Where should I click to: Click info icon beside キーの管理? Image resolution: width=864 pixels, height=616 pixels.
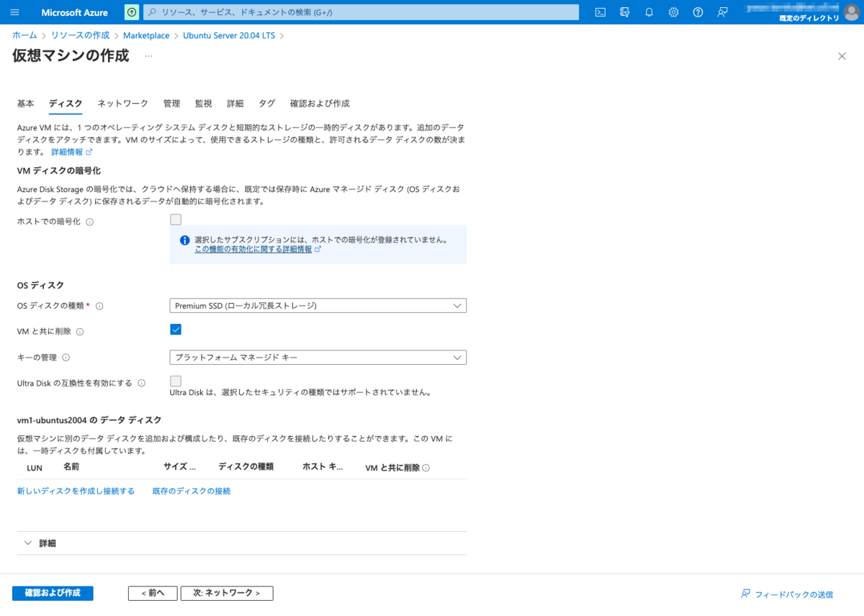[x=66, y=358]
